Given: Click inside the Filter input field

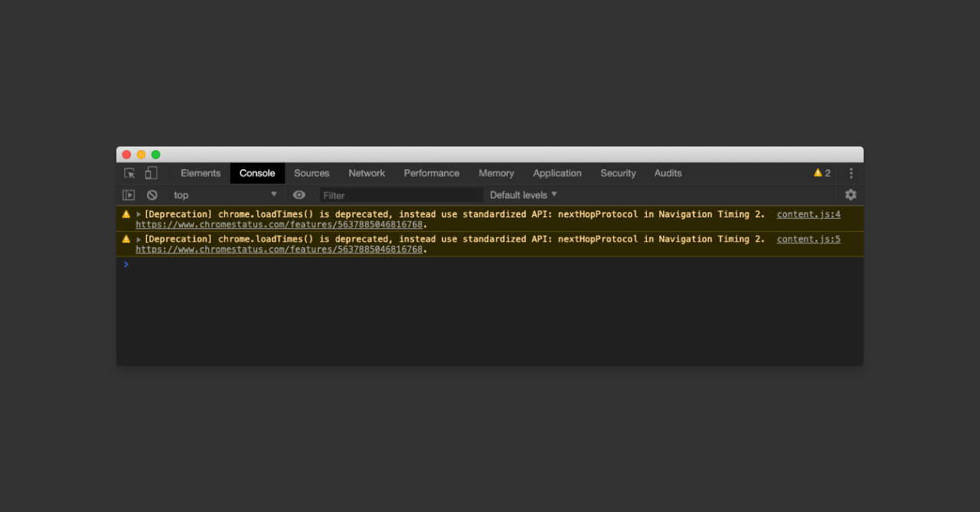Looking at the screenshot, I should [x=398, y=194].
